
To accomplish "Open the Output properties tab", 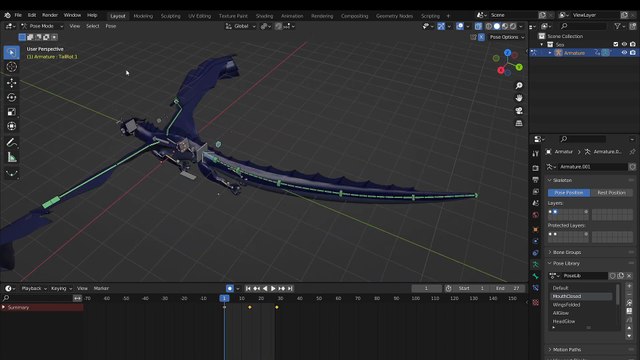I will (536, 180).
